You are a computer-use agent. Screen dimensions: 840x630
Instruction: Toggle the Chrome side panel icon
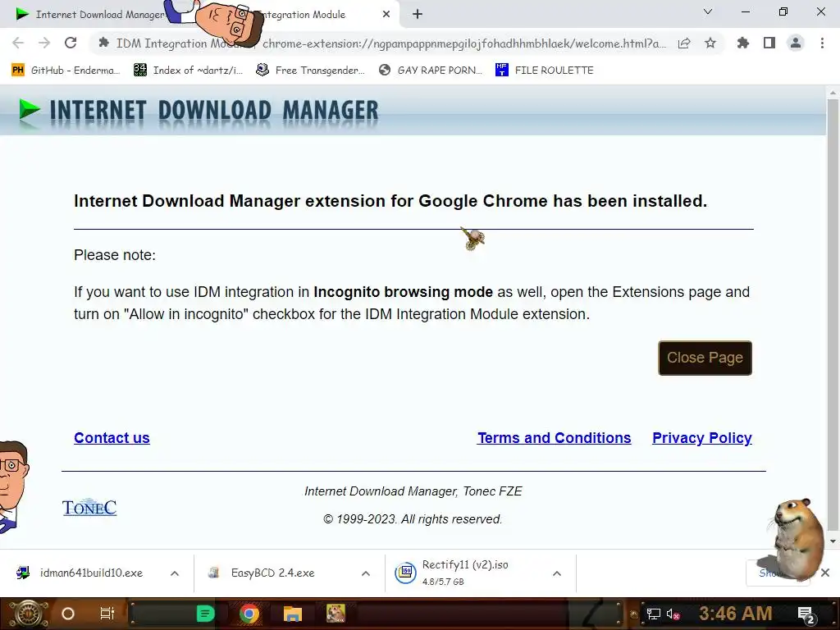click(x=769, y=43)
